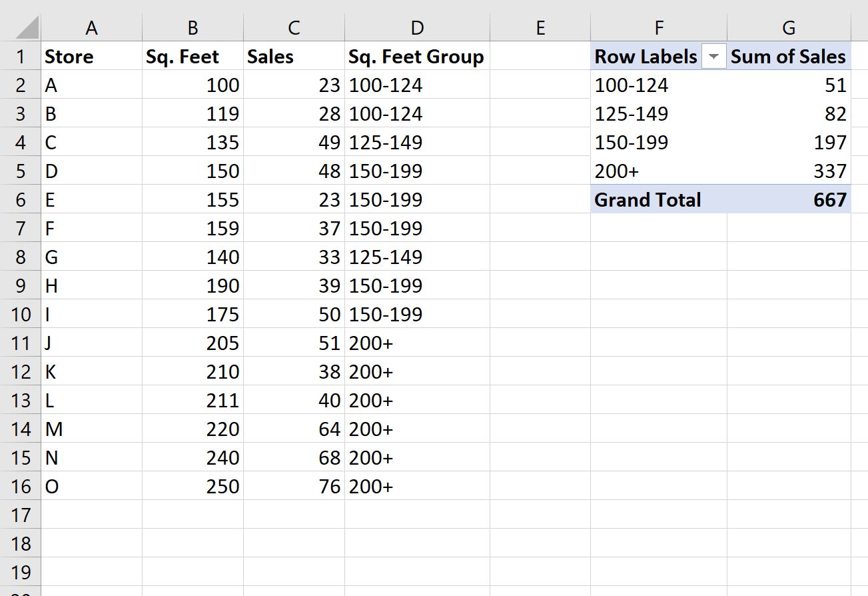The width and height of the screenshot is (868, 596).
Task: Select column D header
Action: tap(417, 27)
